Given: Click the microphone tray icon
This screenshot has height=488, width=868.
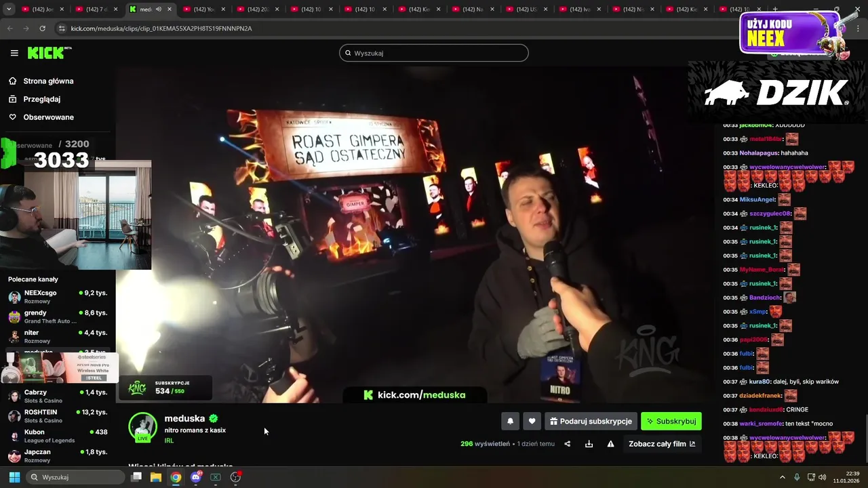Looking at the screenshot, I should (797, 477).
